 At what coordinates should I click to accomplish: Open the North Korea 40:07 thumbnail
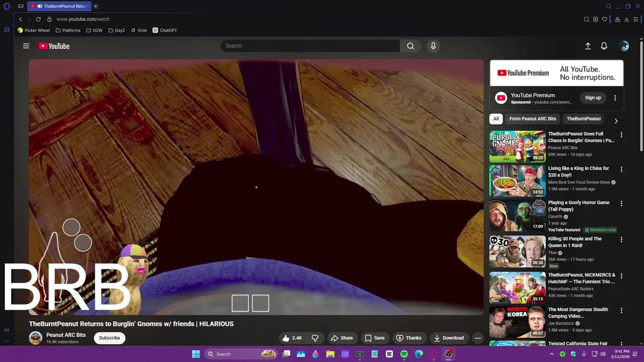(517, 322)
